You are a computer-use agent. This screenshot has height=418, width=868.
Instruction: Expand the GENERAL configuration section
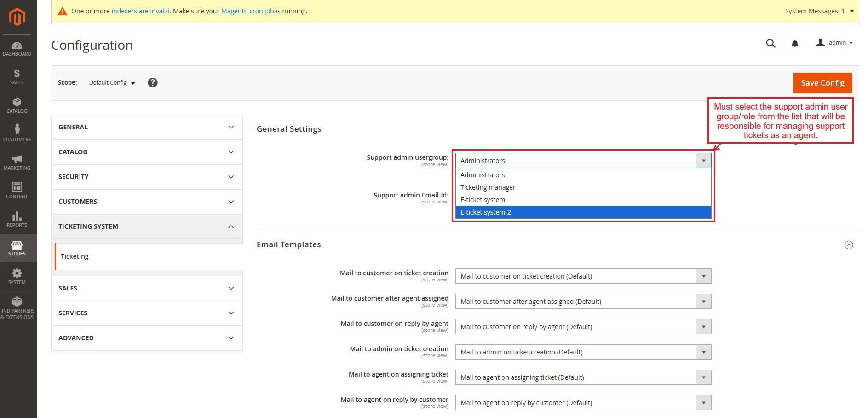tap(147, 127)
